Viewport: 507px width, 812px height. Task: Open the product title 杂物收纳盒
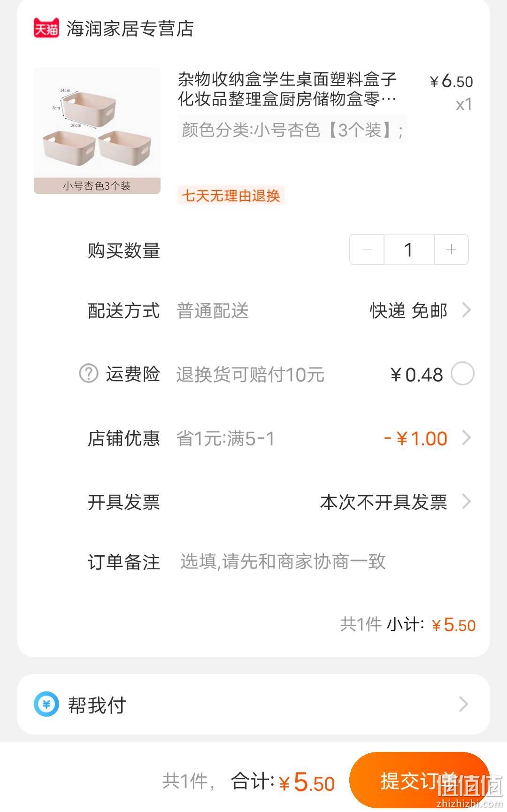pos(287,89)
